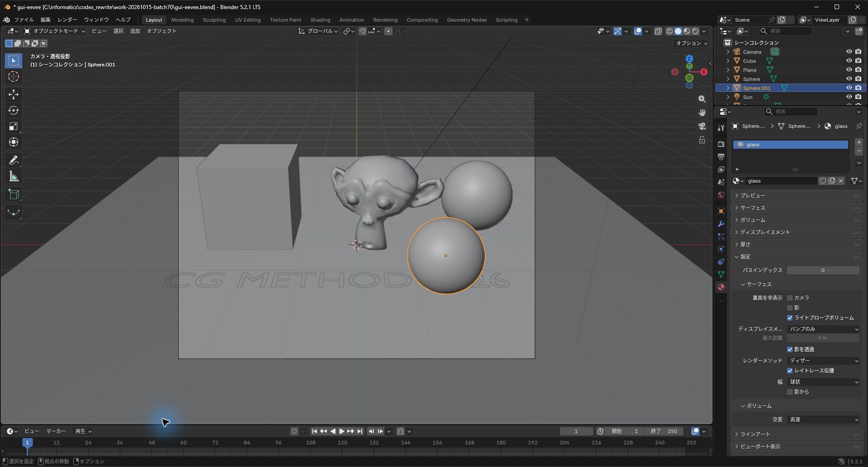868x467 pixels.
Task: Click the パスインデックス value field
Action: pyautogui.click(x=823, y=270)
